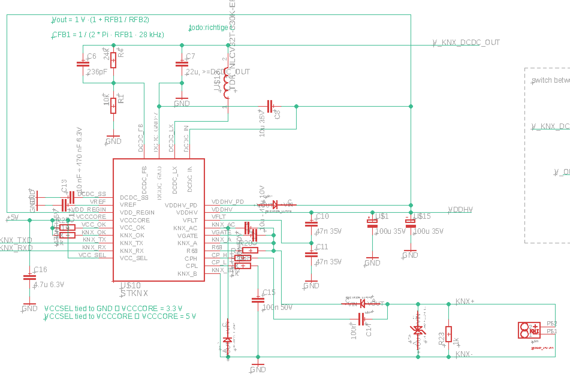Click KNX_B pin name inside IC

click(x=187, y=274)
